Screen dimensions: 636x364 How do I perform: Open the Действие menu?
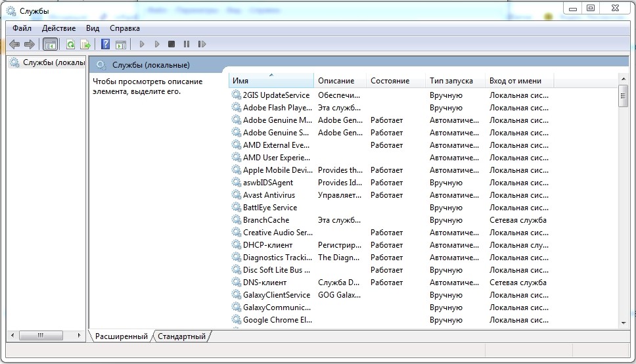59,28
